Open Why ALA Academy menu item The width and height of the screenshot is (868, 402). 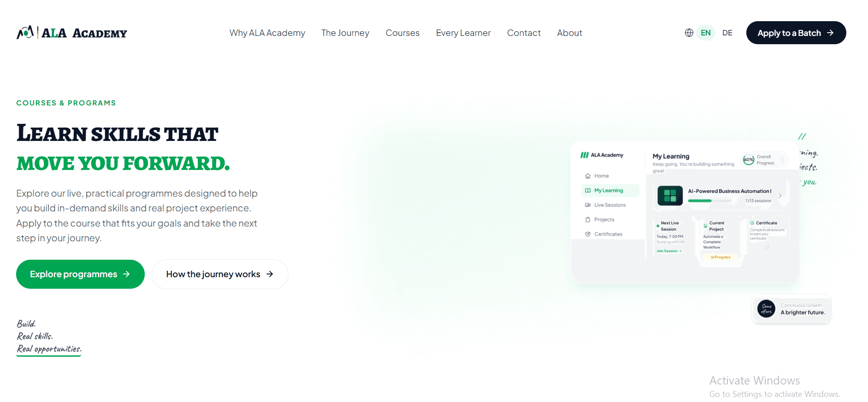[267, 33]
